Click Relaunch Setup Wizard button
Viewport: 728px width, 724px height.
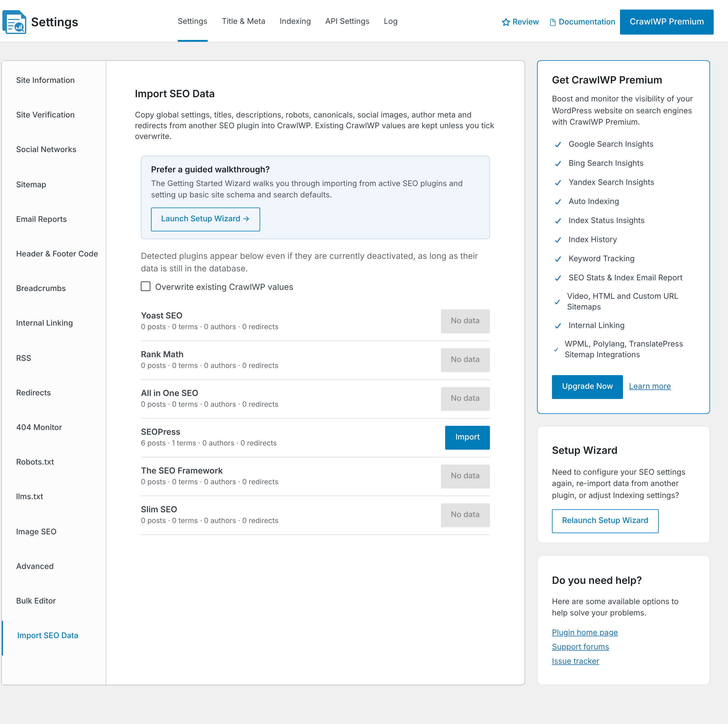[x=605, y=521]
